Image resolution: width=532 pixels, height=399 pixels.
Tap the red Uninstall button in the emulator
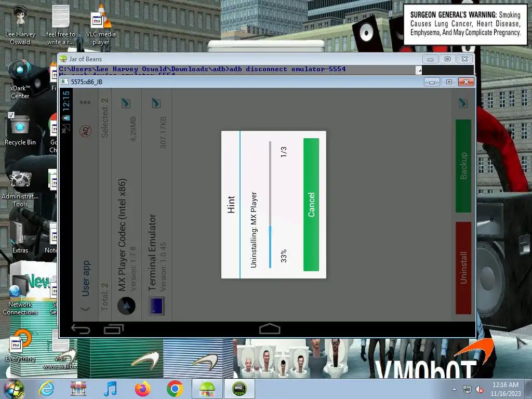tap(463, 268)
